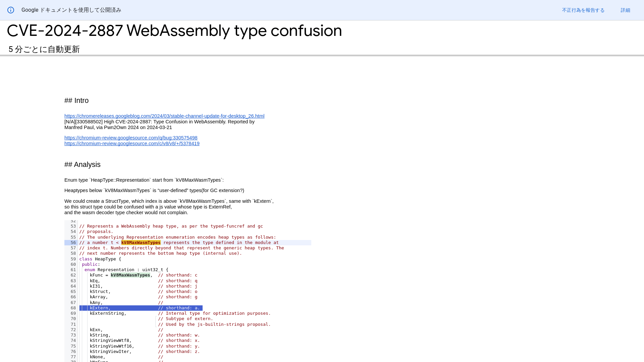
Task: Click the line 'and the wasm decoder type checker would not complain.'
Action: tap(126, 213)
